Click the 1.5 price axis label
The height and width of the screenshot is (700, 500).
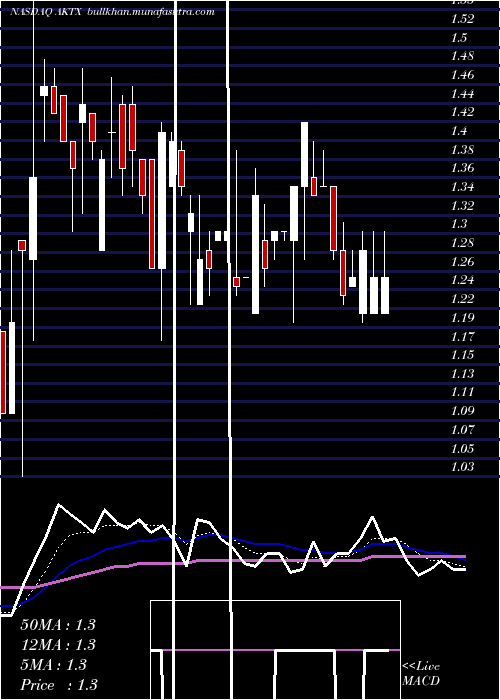click(x=459, y=38)
